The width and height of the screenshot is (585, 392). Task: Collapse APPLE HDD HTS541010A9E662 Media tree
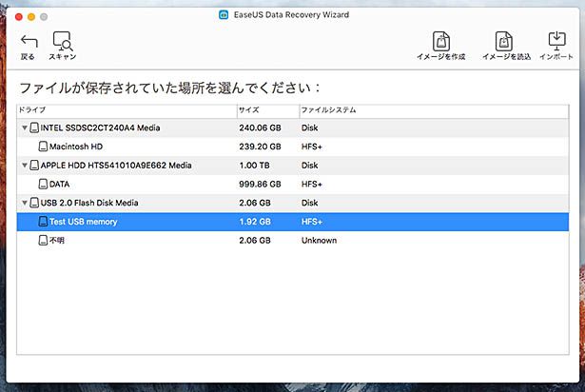24,165
